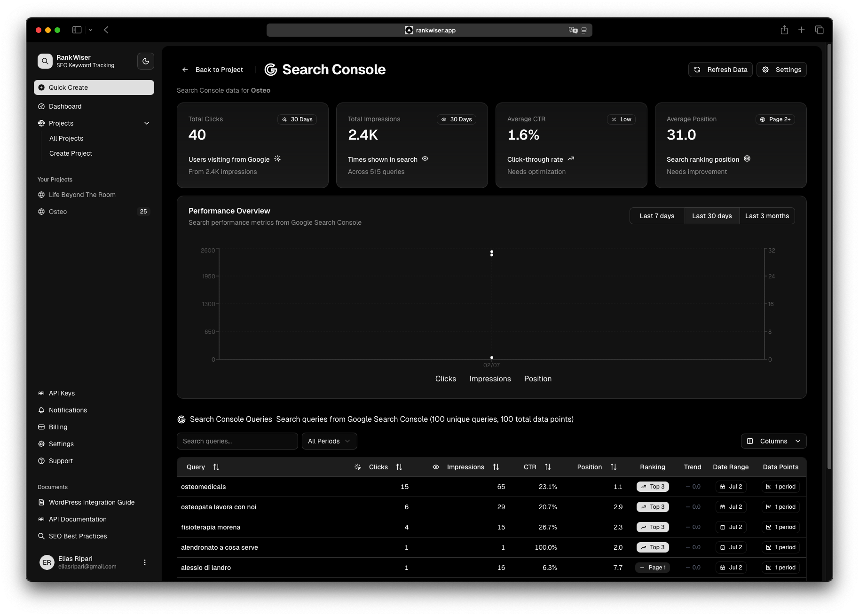Click Page 1 badge for alessio di landro
The width and height of the screenshot is (859, 616).
[653, 568]
